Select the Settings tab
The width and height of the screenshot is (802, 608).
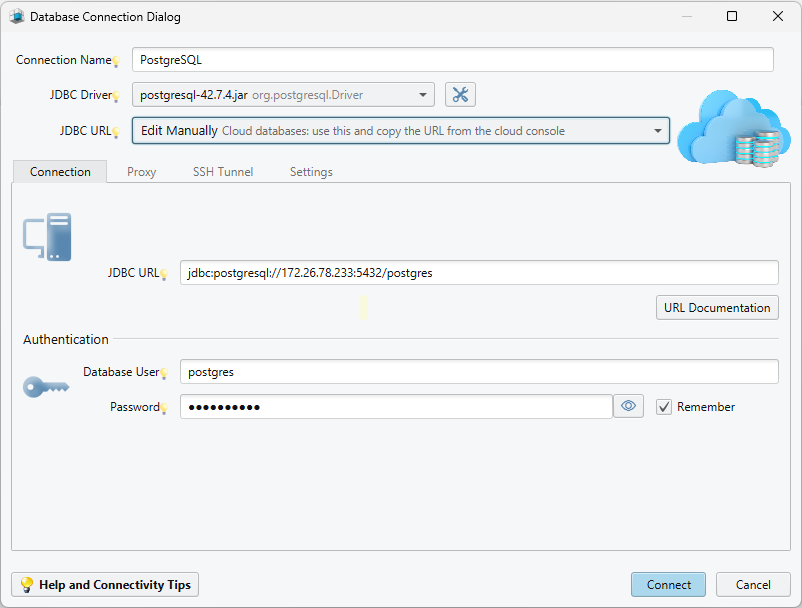(x=310, y=171)
